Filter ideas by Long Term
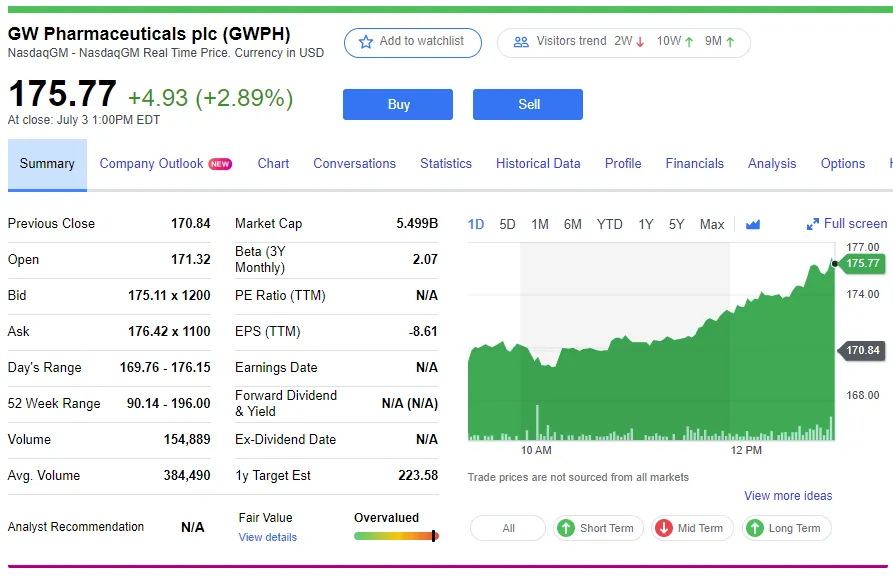This screenshot has width=893, height=577. click(787, 528)
